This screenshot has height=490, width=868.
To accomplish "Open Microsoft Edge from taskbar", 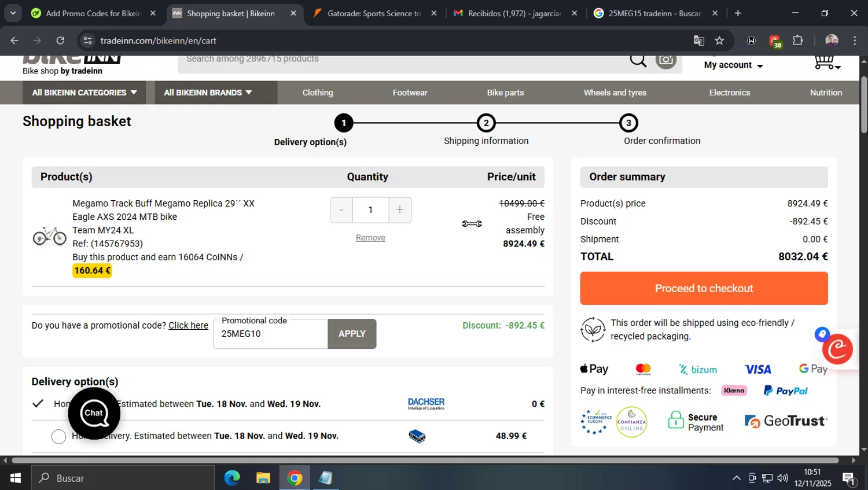I will pos(232,478).
